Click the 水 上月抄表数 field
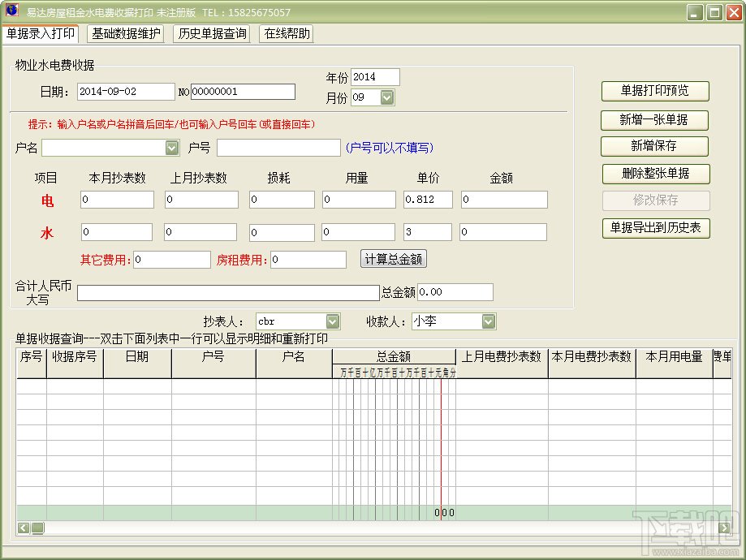The height and width of the screenshot is (560, 746). 201,232
